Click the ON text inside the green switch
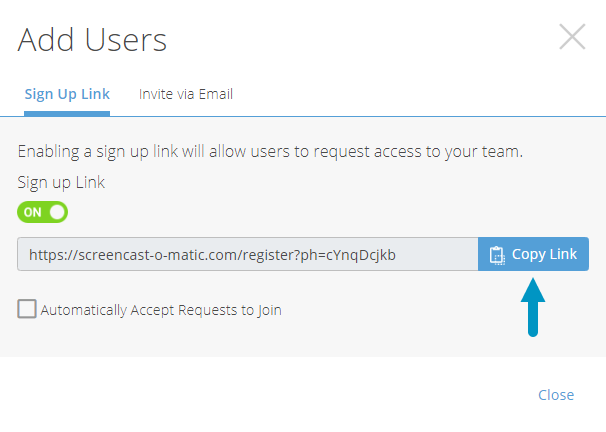Screen dimensions: 606x432 (32, 212)
